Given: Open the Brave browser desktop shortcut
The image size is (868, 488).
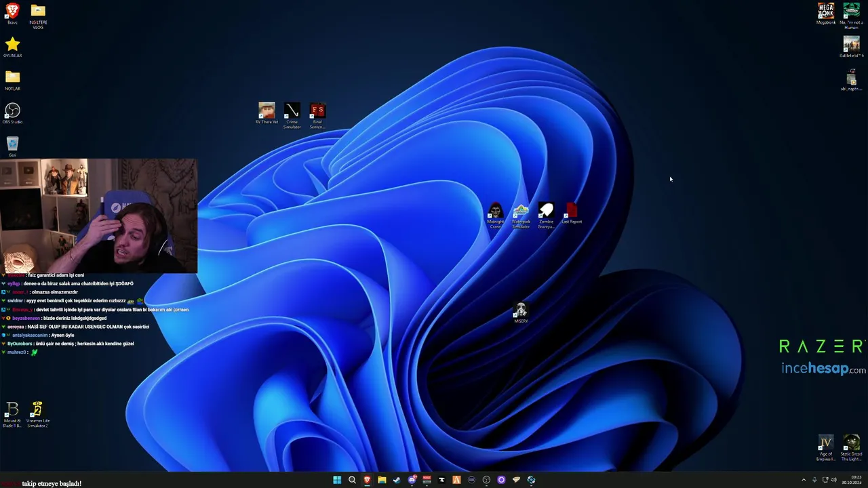Looking at the screenshot, I should click(x=12, y=14).
